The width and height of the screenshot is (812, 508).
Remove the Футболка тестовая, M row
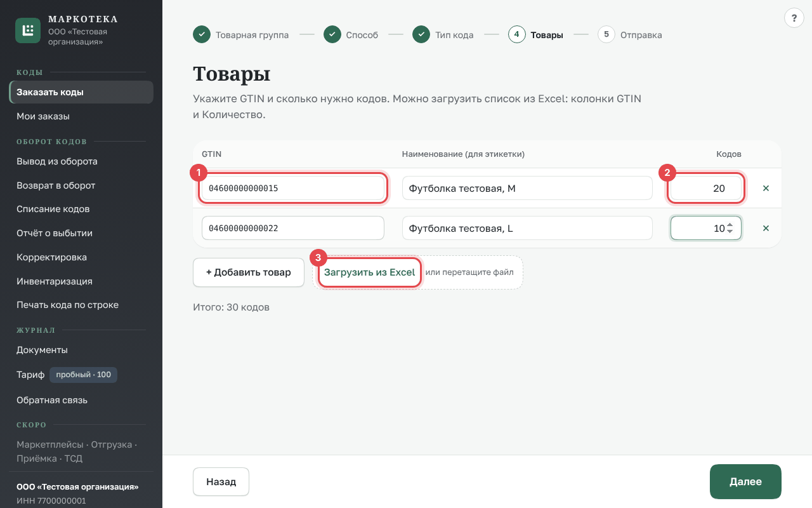pyautogui.click(x=766, y=189)
